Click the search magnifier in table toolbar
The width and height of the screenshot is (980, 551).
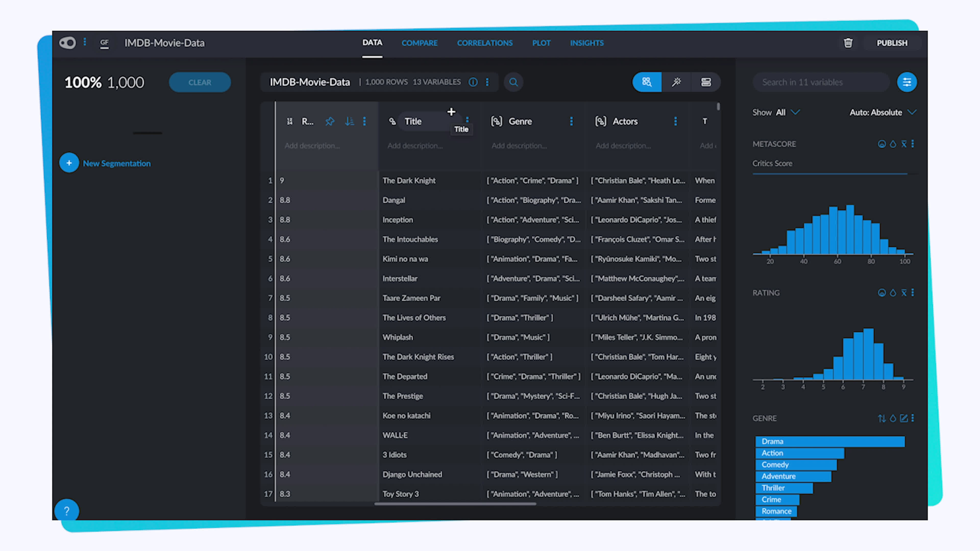tap(513, 82)
